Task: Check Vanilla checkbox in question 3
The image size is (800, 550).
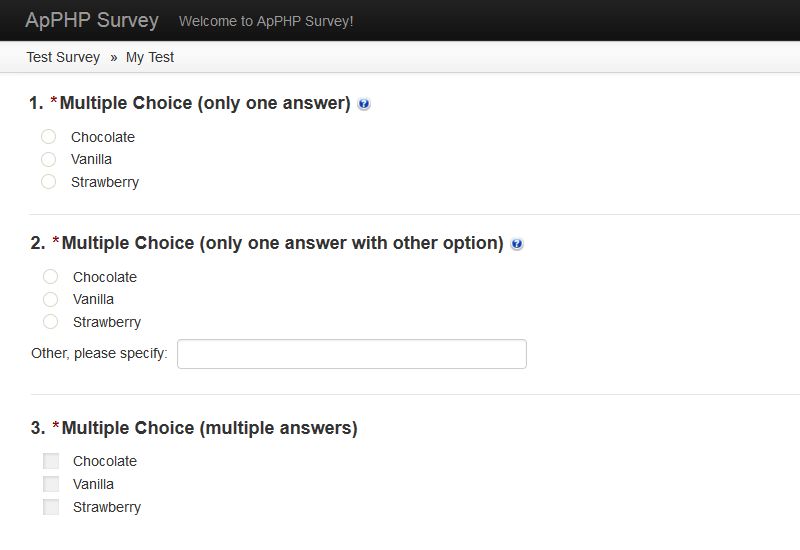Action: tap(51, 484)
